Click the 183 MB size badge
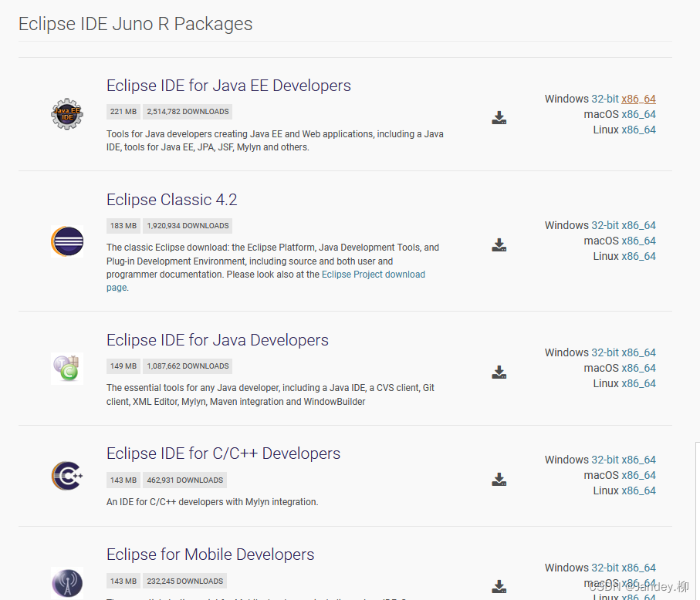 pyautogui.click(x=123, y=226)
